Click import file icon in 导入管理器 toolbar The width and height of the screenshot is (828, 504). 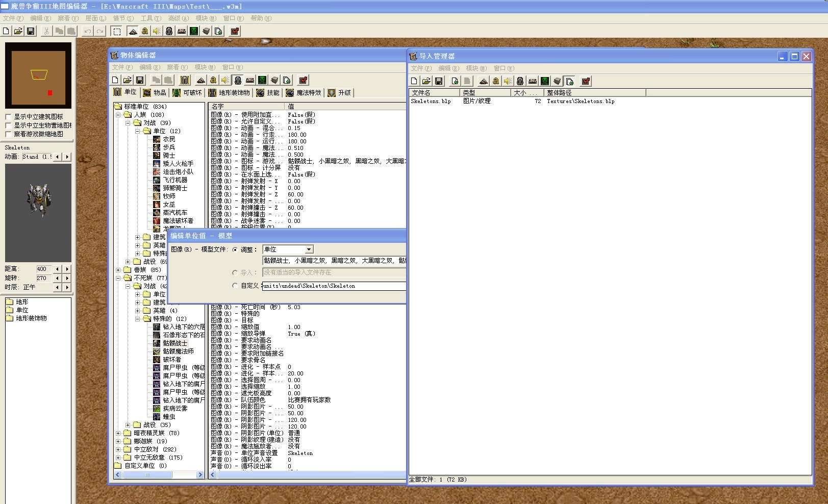pos(455,81)
